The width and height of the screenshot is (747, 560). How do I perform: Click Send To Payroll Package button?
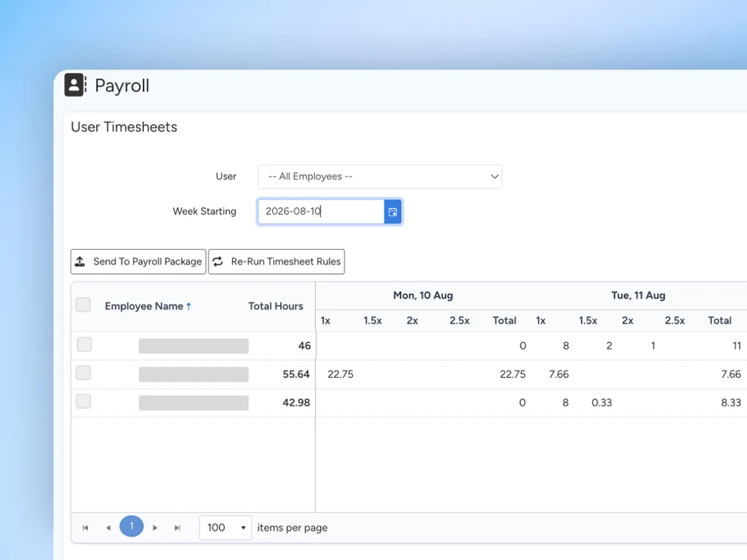[138, 262]
